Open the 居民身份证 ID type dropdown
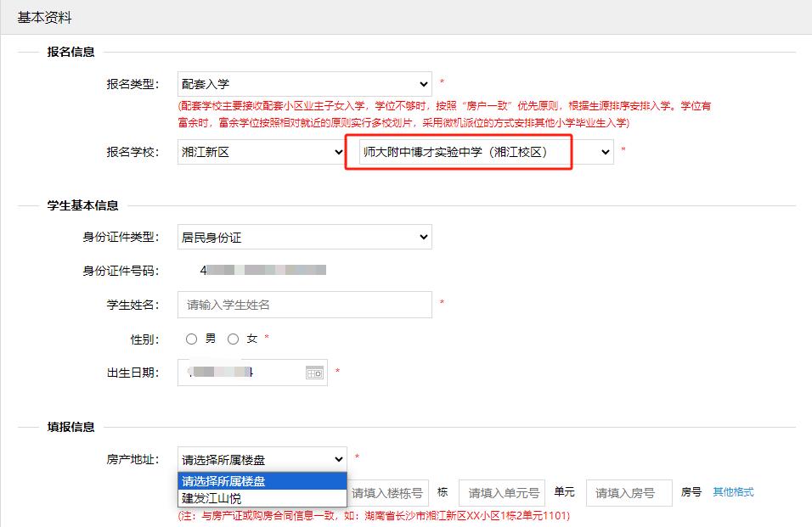This screenshot has width=812, height=527. coord(305,238)
